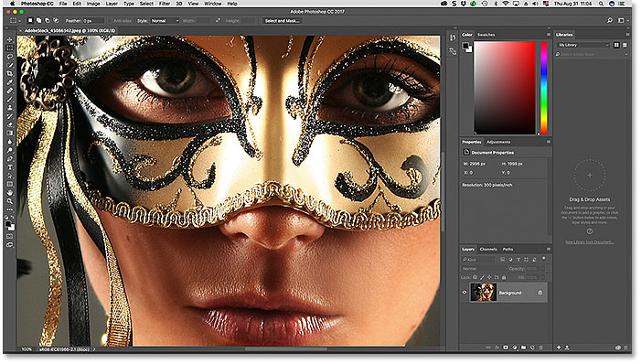641x364 pixels.
Task: Switch to the Adjustments tab
Action: [x=498, y=142]
